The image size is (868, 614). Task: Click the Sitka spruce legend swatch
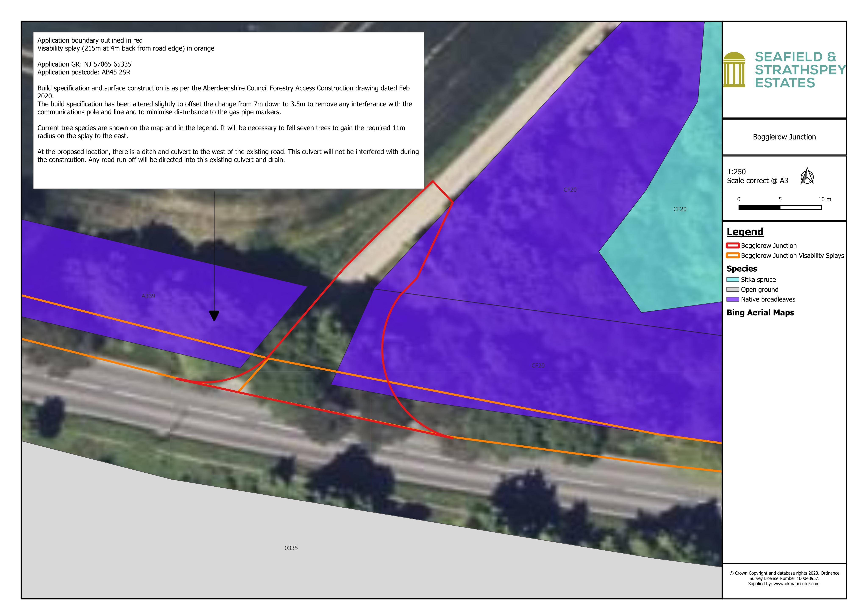[733, 280]
